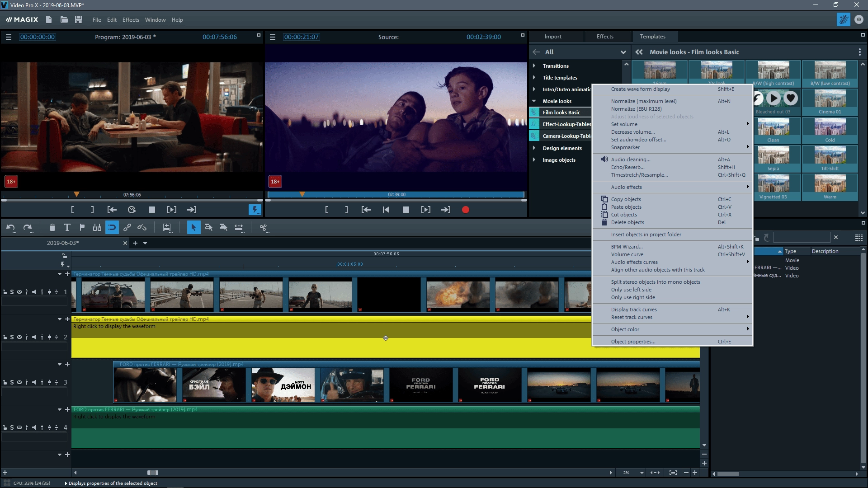Toggle lock on track 1
Viewport: 868px width, 488px height.
pos(5,292)
